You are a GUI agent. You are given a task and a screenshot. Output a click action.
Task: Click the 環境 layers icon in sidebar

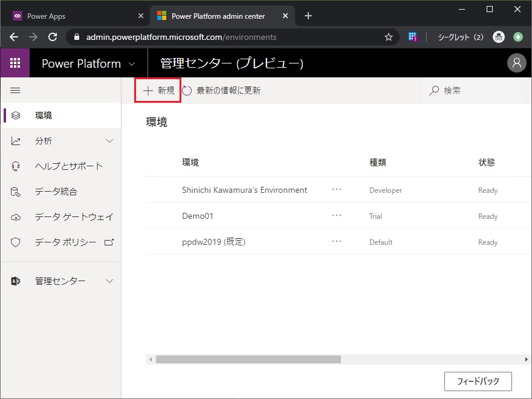coord(16,115)
